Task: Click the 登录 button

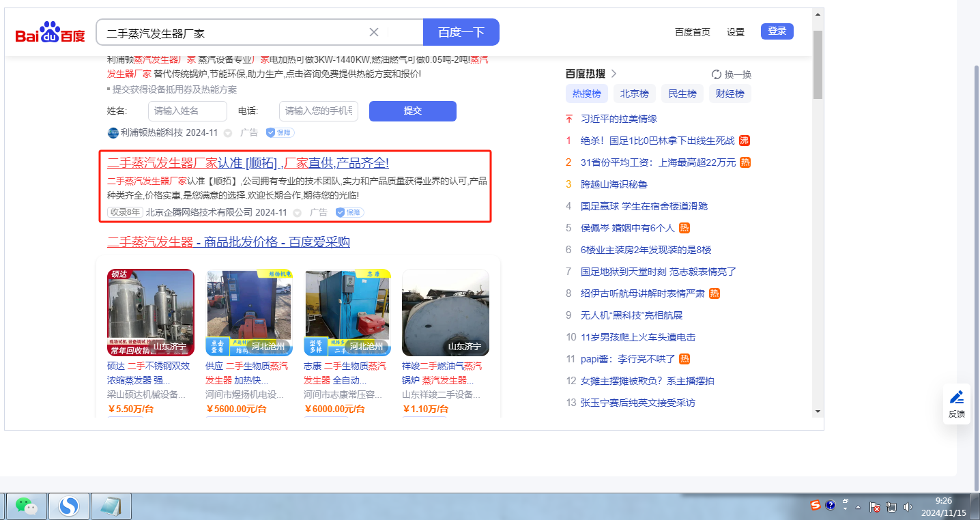Action: 777,31
